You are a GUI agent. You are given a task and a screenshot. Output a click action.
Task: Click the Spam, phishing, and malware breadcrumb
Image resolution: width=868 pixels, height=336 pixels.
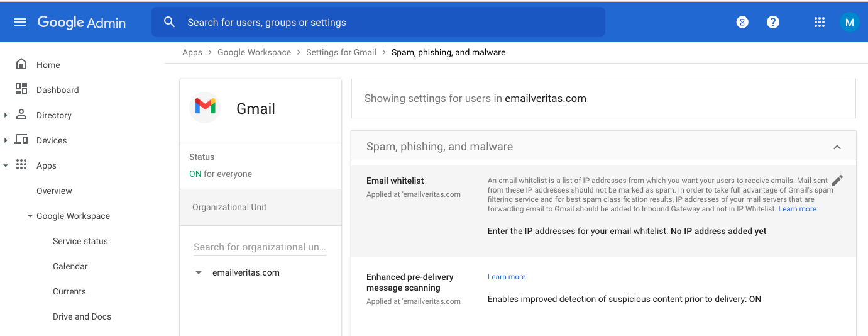pos(449,52)
